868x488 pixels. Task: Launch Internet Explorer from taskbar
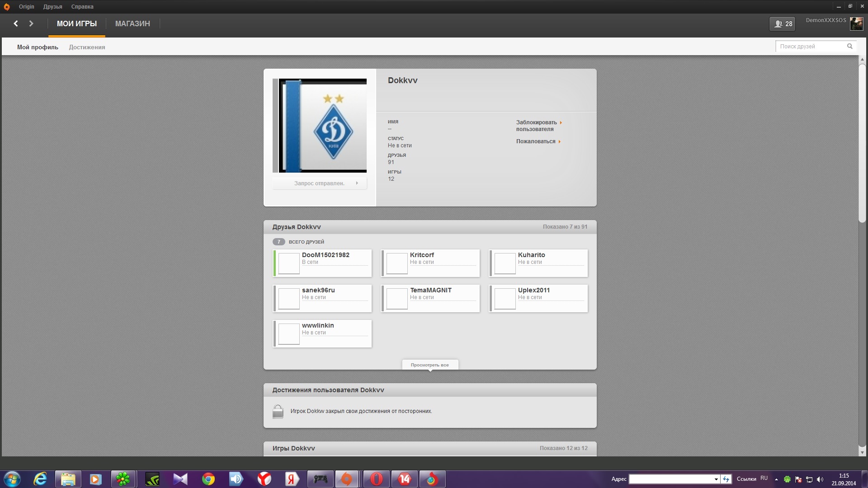[40, 479]
